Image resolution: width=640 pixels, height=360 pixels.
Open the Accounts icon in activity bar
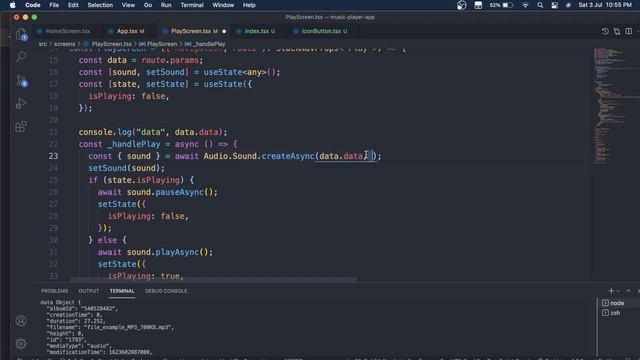(x=21, y=321)
